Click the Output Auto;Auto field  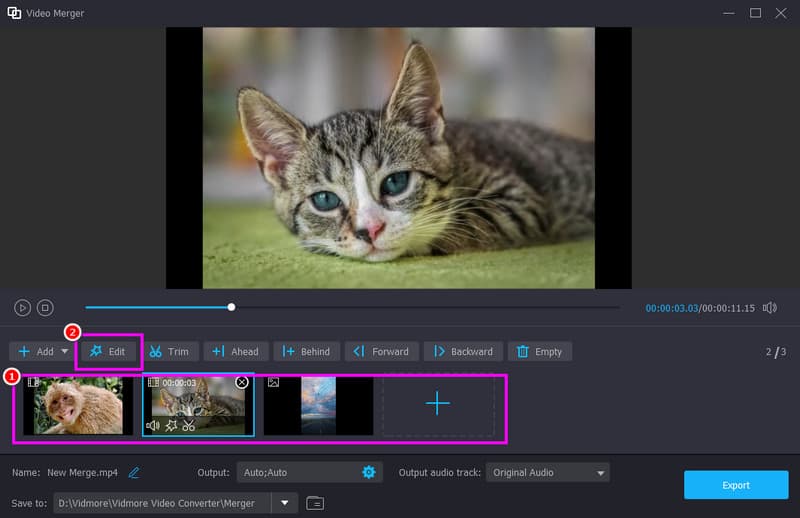(x=310, y=473)
